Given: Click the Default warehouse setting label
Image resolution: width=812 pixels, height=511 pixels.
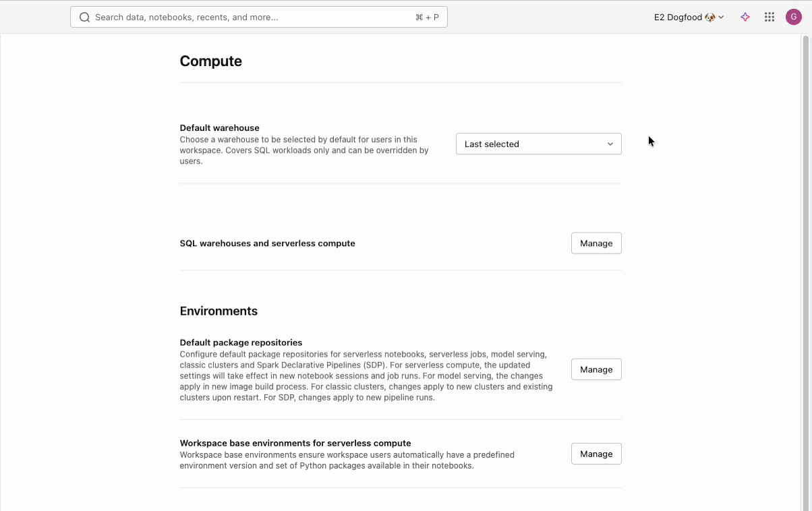Looking at the screenshot, I should [x=219, y=128].
